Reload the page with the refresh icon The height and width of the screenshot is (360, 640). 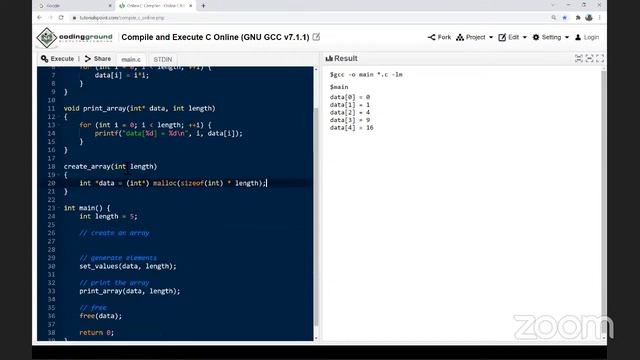pyautogui.click(x=61, y=18)
